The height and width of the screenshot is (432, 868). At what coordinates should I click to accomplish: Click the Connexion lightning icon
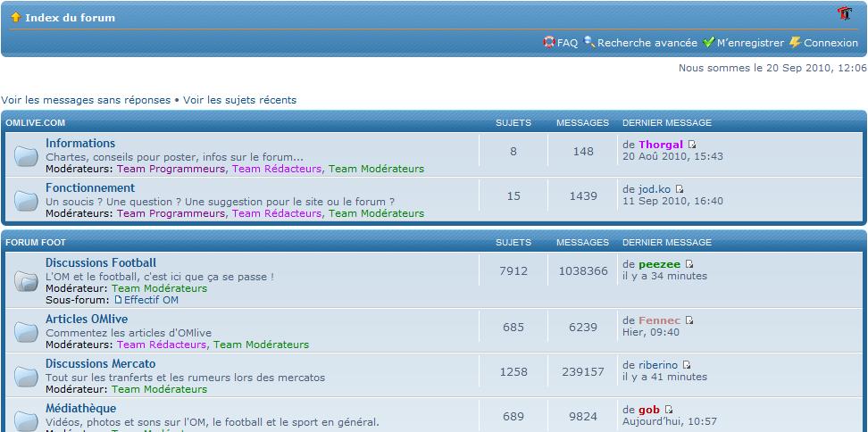coord(795,42)
